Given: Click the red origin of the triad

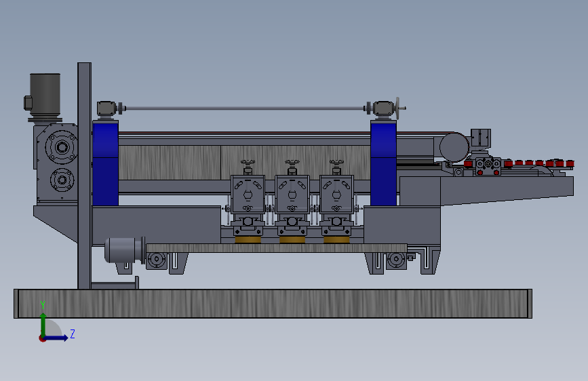Looking at the screenshot, I should coord(42,338).
